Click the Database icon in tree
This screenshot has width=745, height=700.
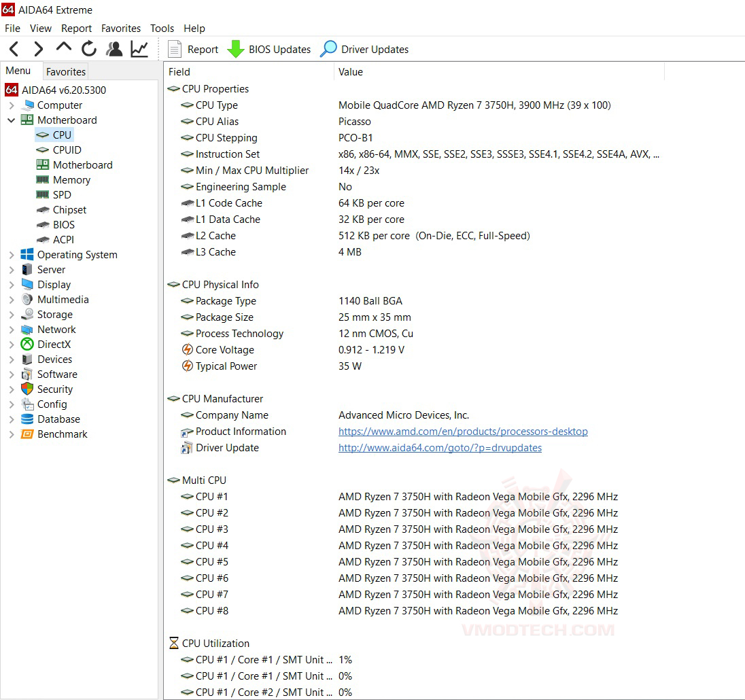pos(27,419)
